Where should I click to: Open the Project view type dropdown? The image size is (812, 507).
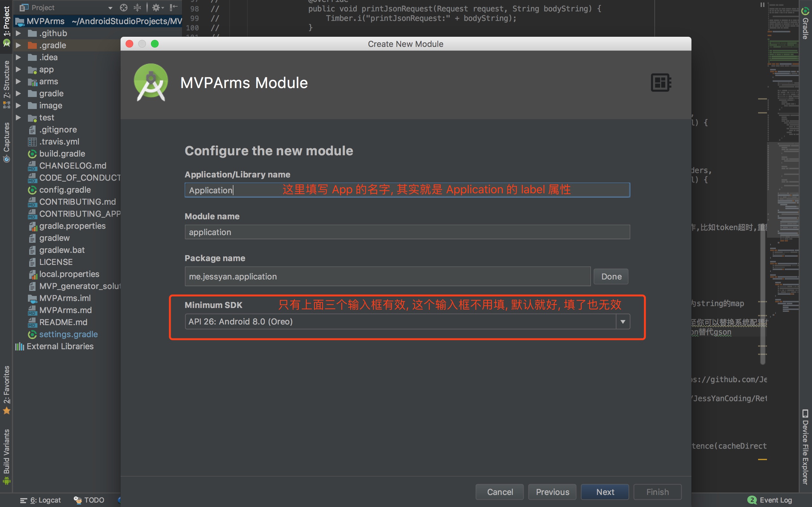click(x=110, y=8)
